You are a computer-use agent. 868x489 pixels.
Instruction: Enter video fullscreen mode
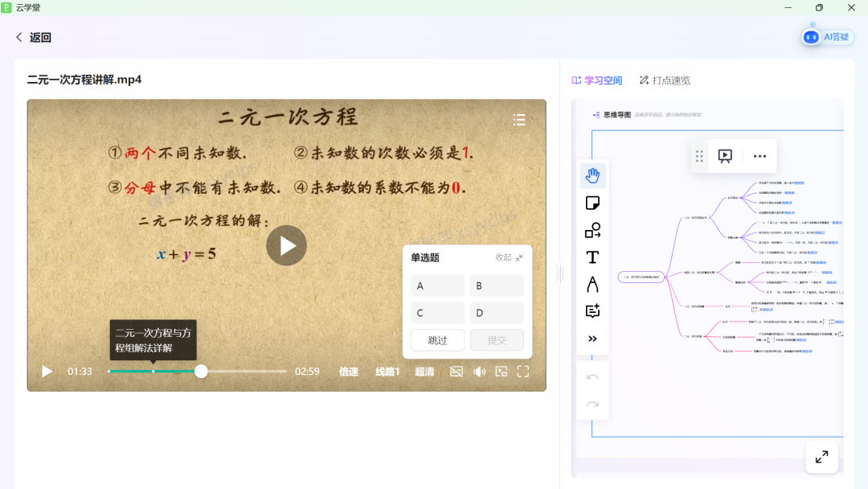coord(523,372)
